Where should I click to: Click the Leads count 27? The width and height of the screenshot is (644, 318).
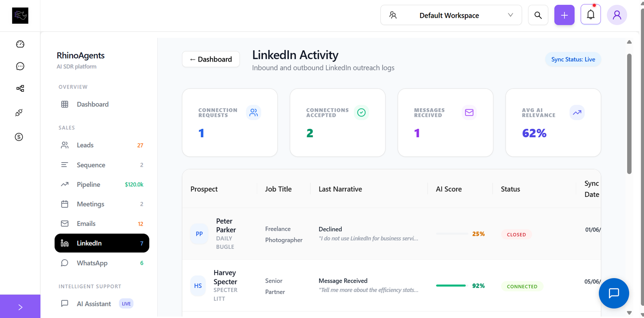coord(140,145)
